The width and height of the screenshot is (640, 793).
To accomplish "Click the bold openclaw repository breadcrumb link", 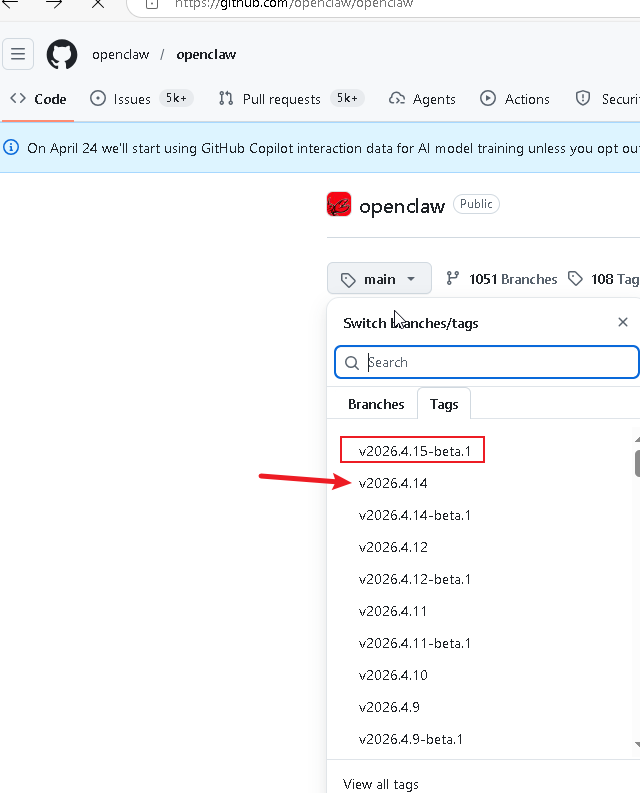I will [x=206, y=55].
